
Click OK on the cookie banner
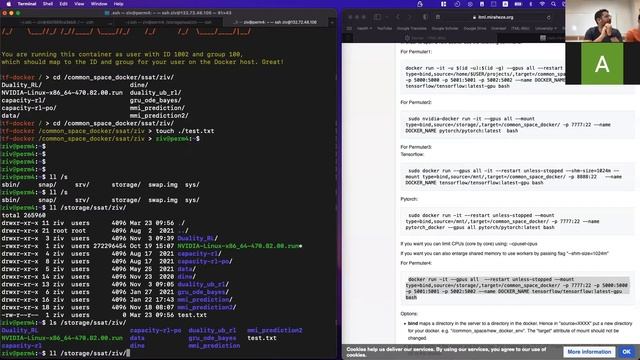[627, 352]
